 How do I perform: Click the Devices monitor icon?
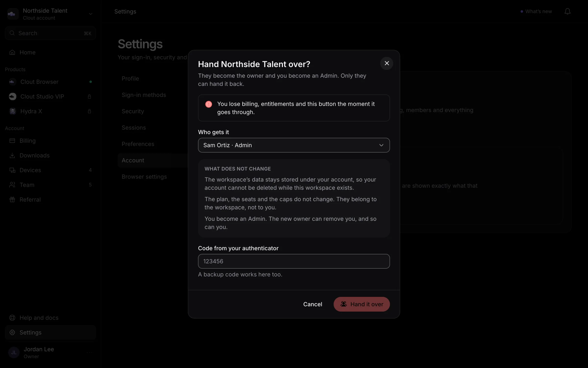point(12,170)
